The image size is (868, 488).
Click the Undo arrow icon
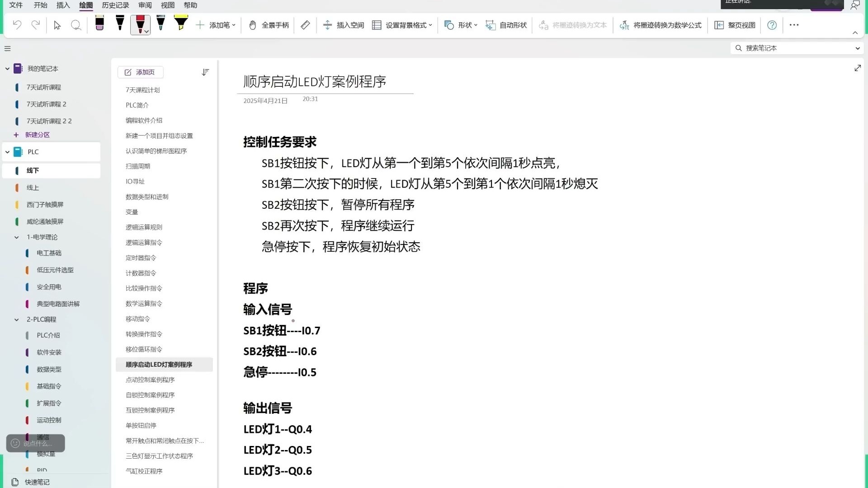[x=17, y=25]
